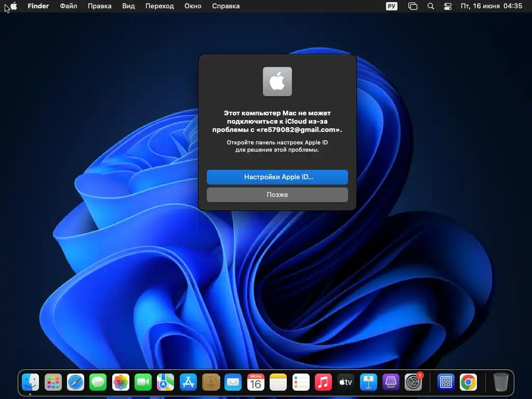Open the blue concentric-squares app in Dock
The image size is (532, 399).
coord(445,382)
